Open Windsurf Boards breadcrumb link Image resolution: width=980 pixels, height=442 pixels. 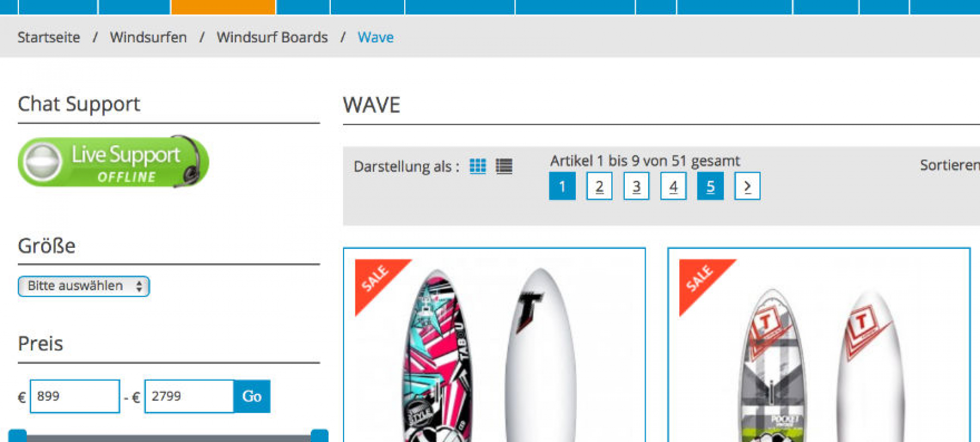tap(272, 37)
